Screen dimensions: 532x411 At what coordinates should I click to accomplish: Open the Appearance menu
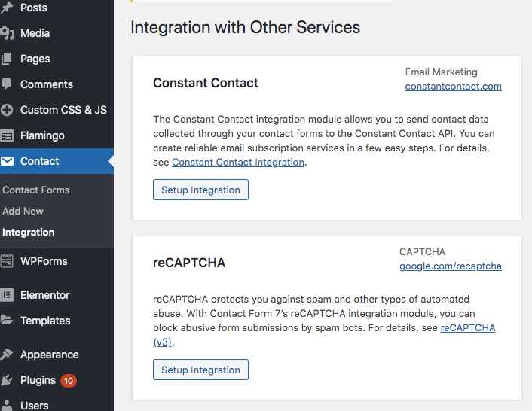tap(50, 355)
